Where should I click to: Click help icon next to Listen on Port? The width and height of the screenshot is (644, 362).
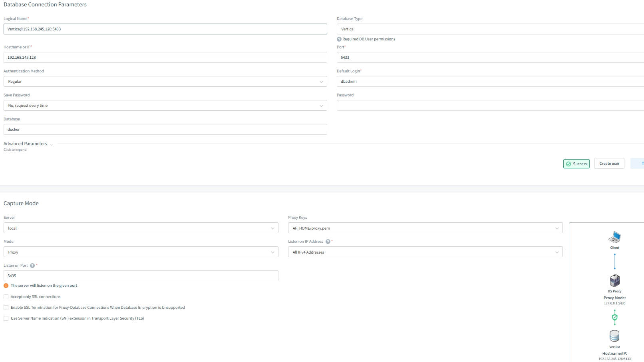point(32,266)
